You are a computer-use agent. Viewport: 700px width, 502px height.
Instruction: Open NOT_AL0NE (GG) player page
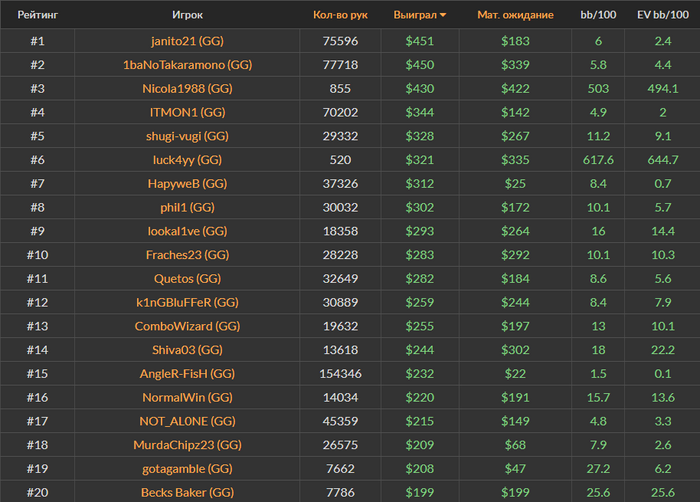(x=187, y=421)
